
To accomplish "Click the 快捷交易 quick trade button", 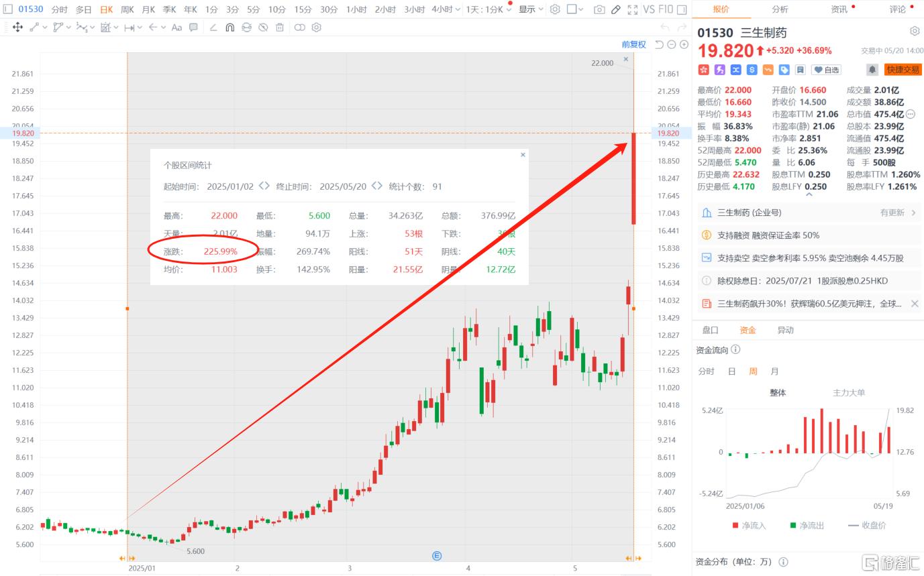I will [x=903, y=70].
